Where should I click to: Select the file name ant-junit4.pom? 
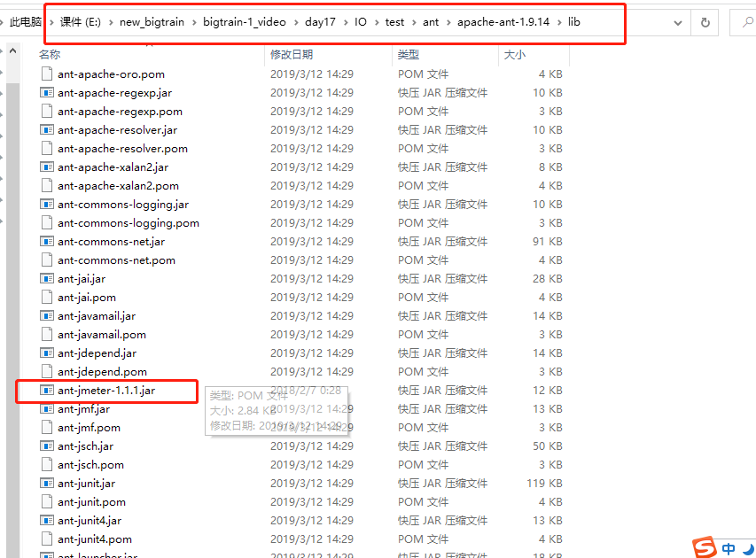[x=95, y=539]
